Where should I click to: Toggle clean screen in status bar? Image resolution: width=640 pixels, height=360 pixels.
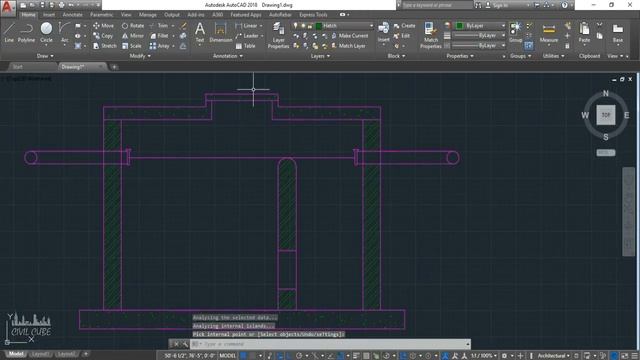tap(625, 356)
